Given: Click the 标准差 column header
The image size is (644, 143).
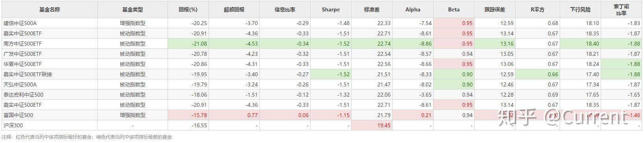Looking at the screenshot, I should (x=371, y=9).
